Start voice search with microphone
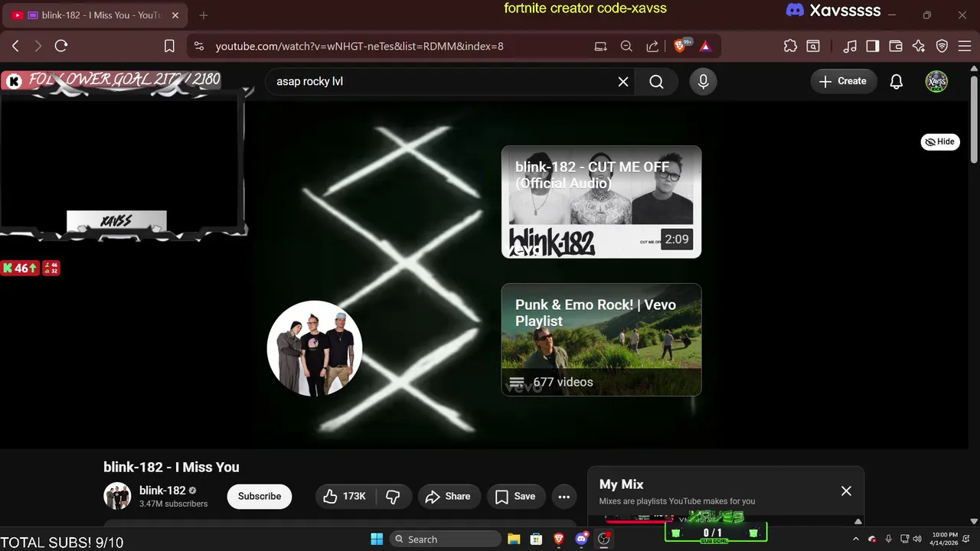Screen dimensions: 980x551 click(703, 81)
